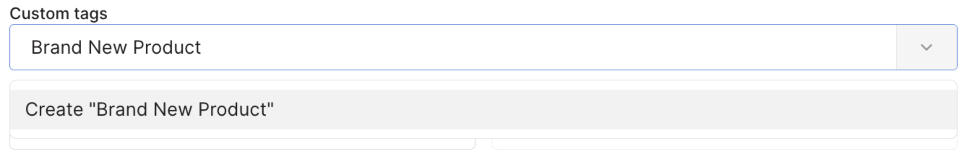
Task: Select Create "Brand New Product" option
Action: pyautogui.click(x=149, y=110)
